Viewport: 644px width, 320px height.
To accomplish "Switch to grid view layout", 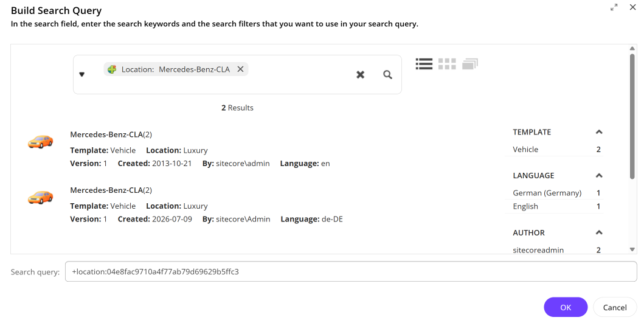I will pyautogui.click(x=447, y=64).
